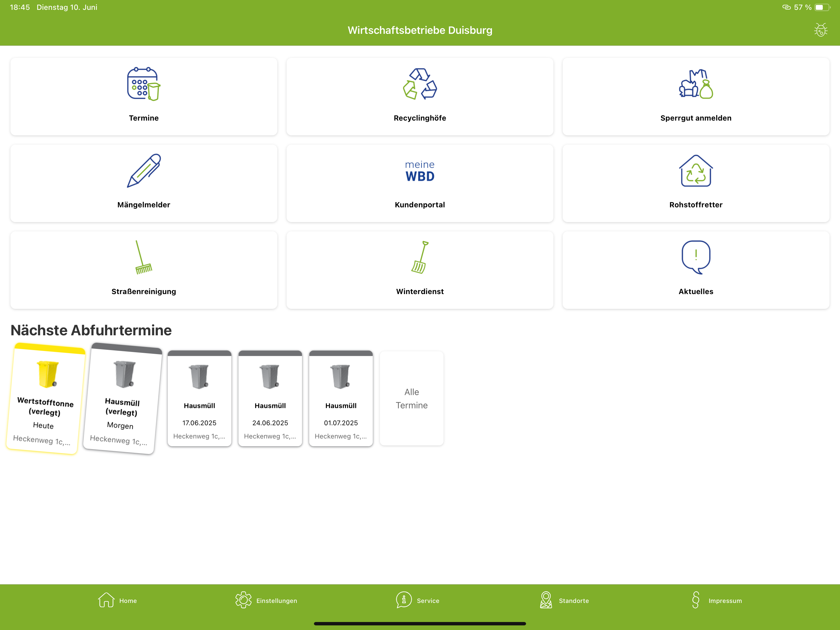
Task: Open the Mängelmelder tile label
Action: (x=144, y=205)
